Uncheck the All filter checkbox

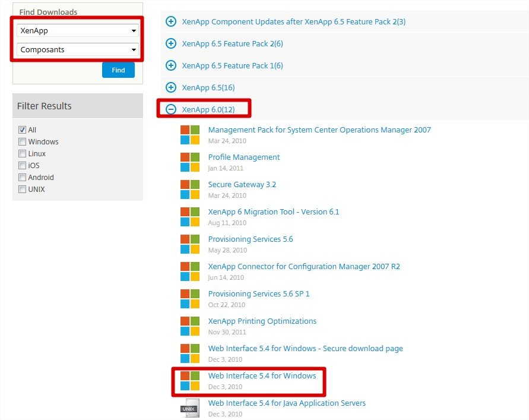[22, 130]
